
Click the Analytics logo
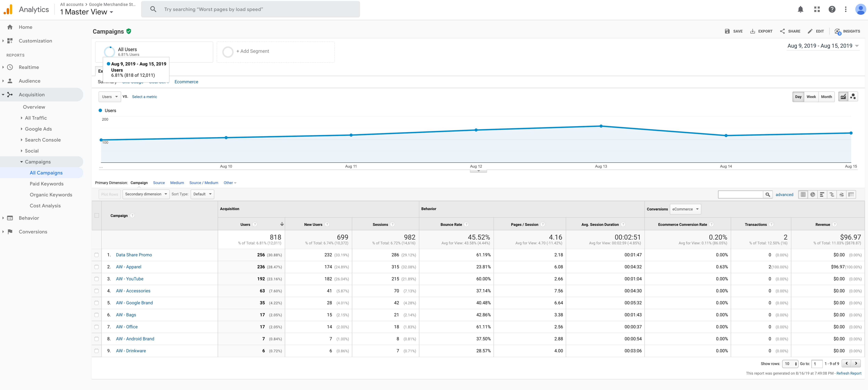pos(8,9)
